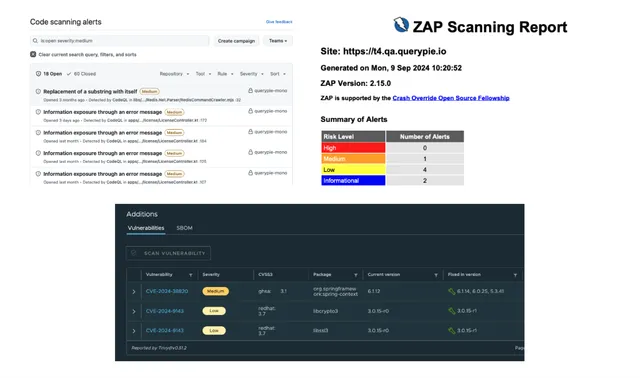Open the CVE-2024-9143 link for libssl3
Screen dimensions: 640x378
(164, 331)
